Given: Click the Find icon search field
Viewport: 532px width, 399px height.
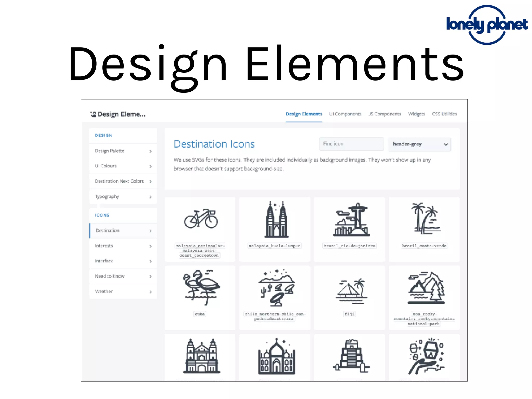Looking at the screenshot, I should [351, 144].
